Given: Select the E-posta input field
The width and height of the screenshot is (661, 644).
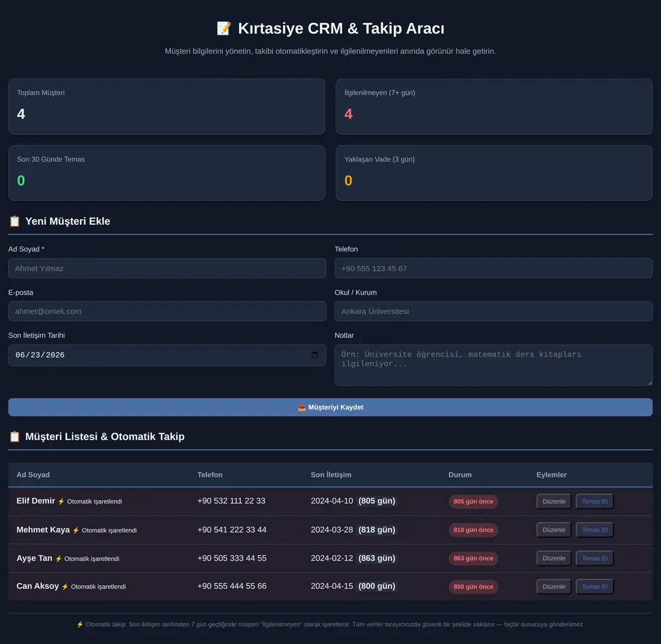Looking at the screenshot, I should coord(167,311).
